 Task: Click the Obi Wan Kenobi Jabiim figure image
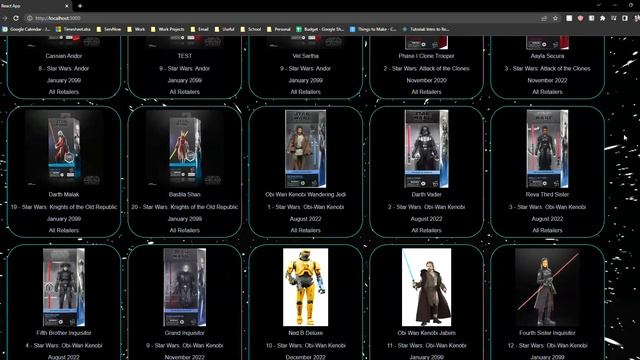(426, 287)
